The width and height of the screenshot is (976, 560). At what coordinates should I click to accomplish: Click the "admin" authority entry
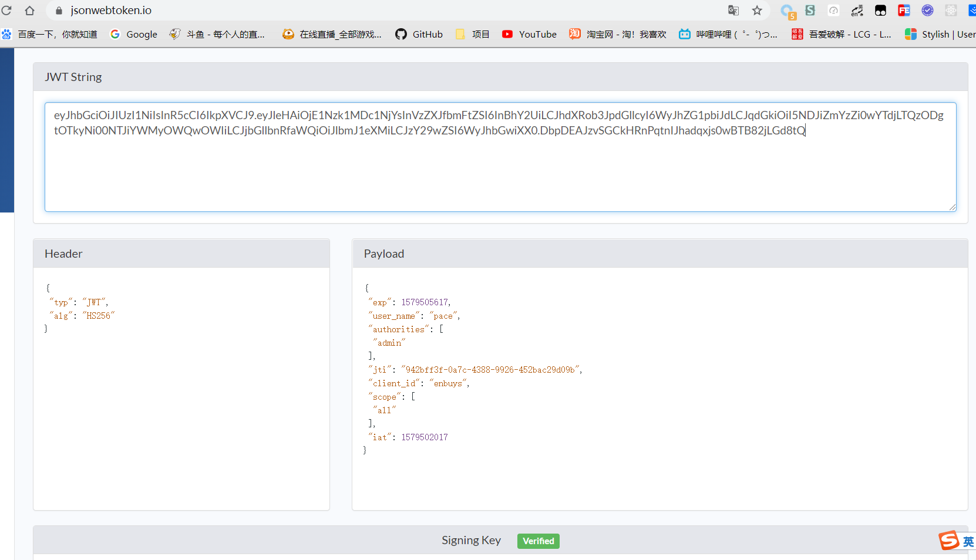pyautogui.click(x=389, y=343)
